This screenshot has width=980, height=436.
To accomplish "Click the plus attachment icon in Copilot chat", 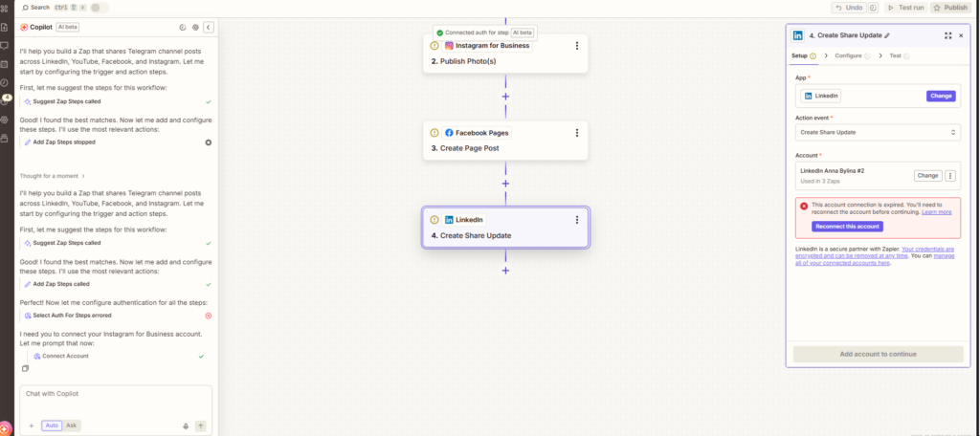I will pyautogui.click(x=31, y=426).
